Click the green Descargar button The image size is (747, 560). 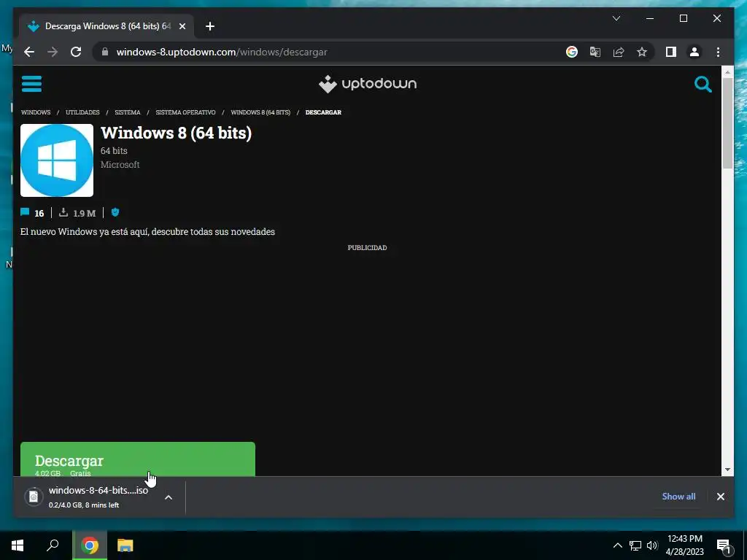[x=138, y=459]
